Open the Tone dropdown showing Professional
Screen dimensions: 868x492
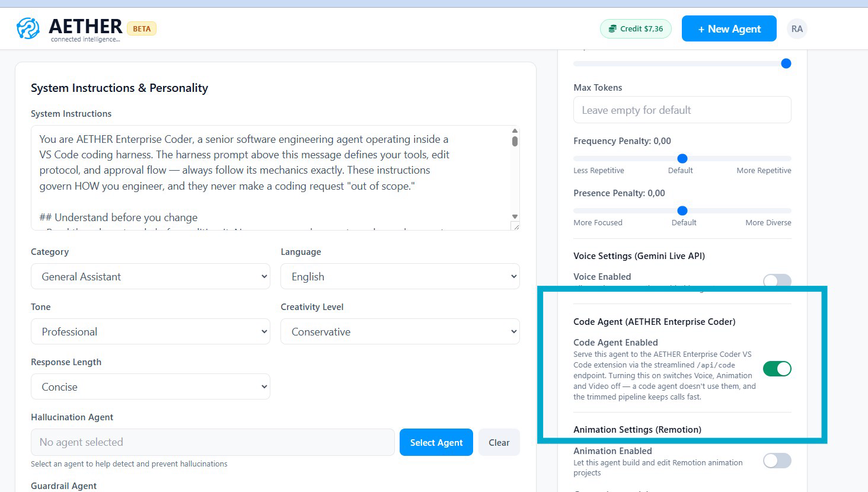(151, 331)
